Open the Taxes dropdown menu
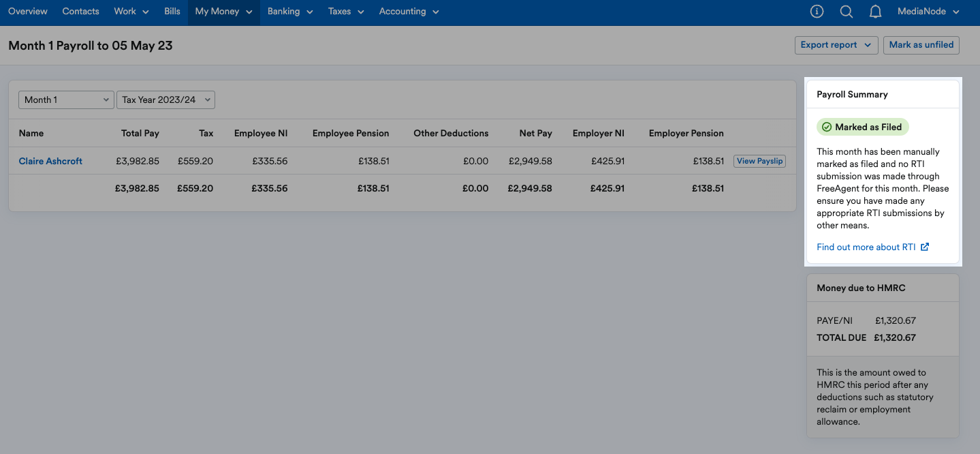 [x=346, y=12]
